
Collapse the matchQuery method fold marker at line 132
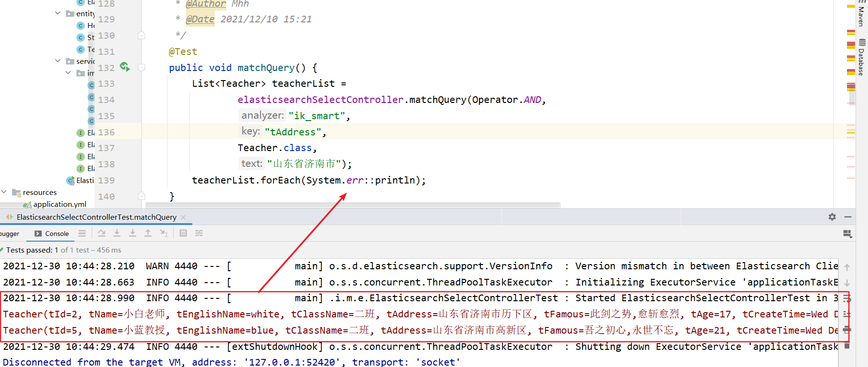(141, 68)
